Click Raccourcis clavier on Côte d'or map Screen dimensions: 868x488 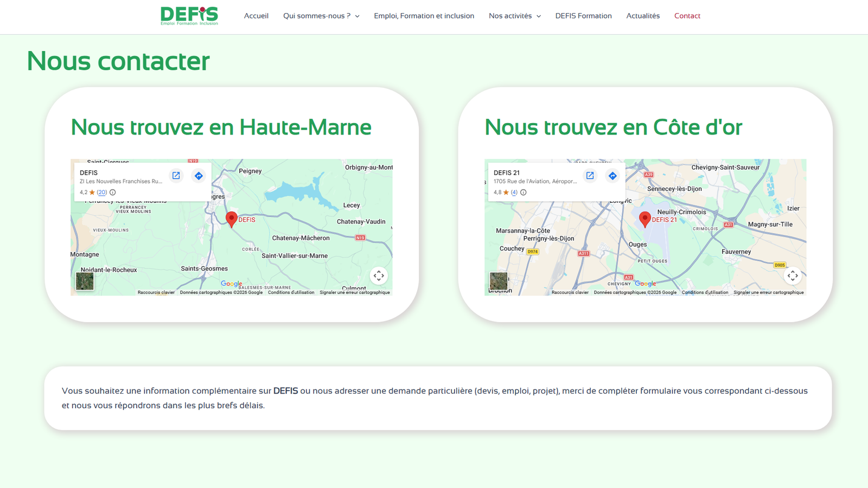pyautogui.click(x=570, y=292)
